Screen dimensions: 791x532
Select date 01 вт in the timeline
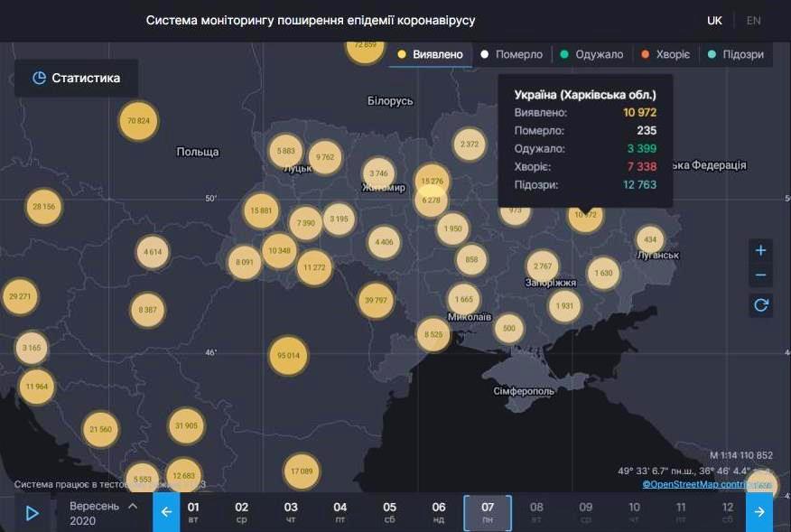click(192, 511)
